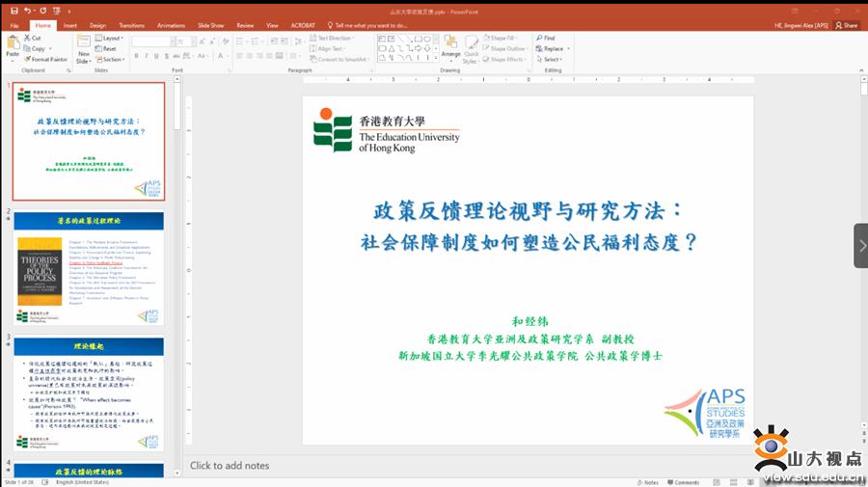868x487 pixels.
Task: Click spell check icon in status bar
Action: [x=45, y=482]
